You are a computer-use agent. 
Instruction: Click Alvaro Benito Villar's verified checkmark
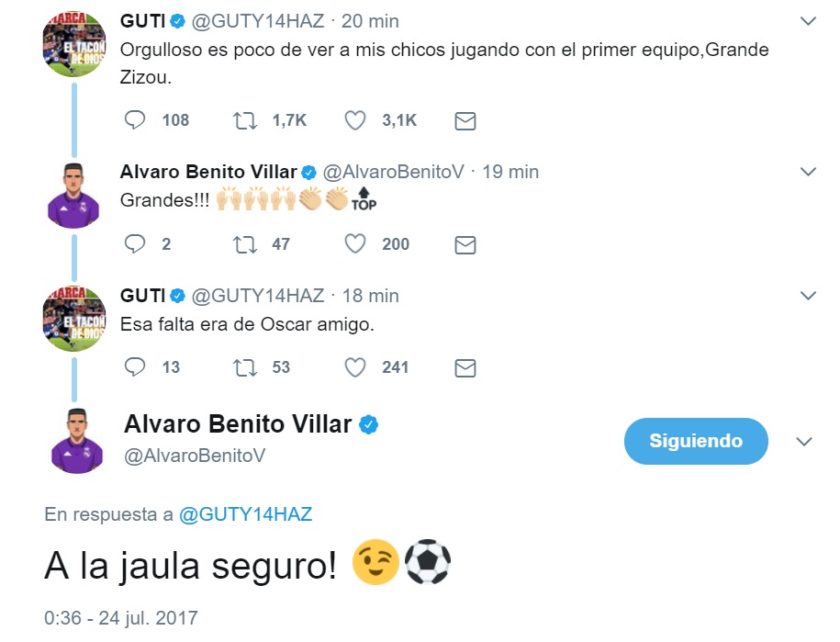click(370, 422)
